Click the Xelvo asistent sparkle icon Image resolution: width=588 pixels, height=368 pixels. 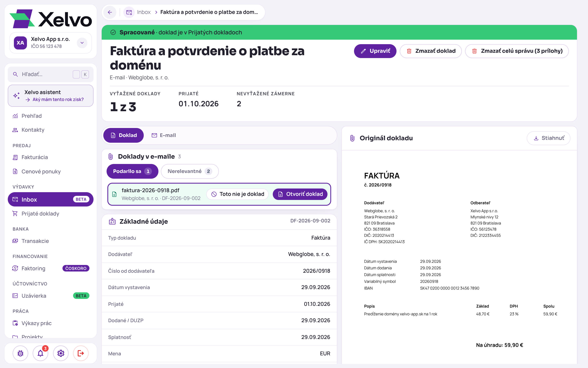[x=17, y=96]
